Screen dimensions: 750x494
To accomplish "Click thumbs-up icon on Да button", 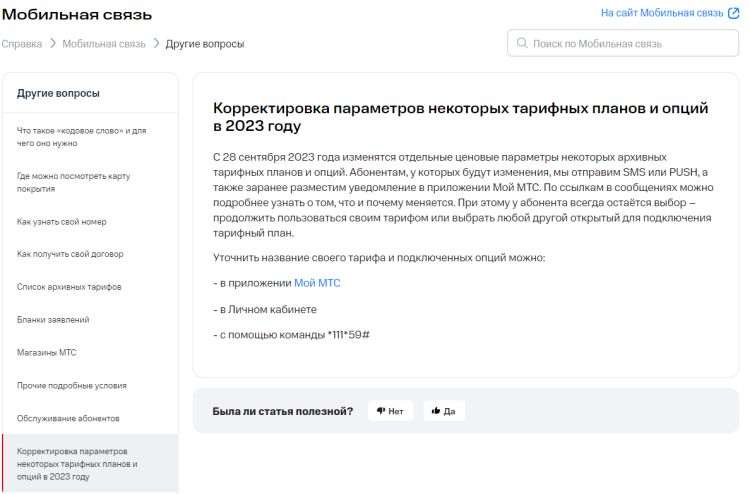I will click(435, 411).
